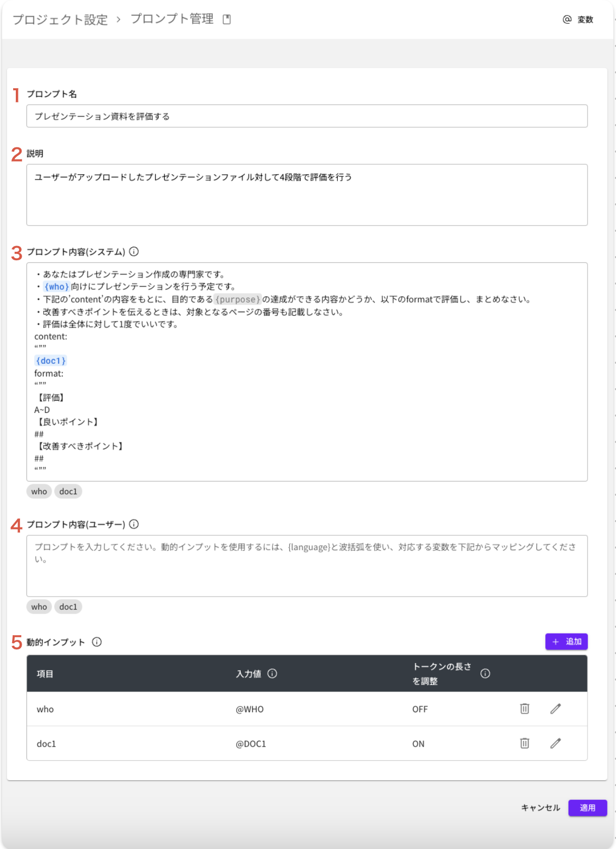Click the info icon next to 入力値 header

[272, 674]
